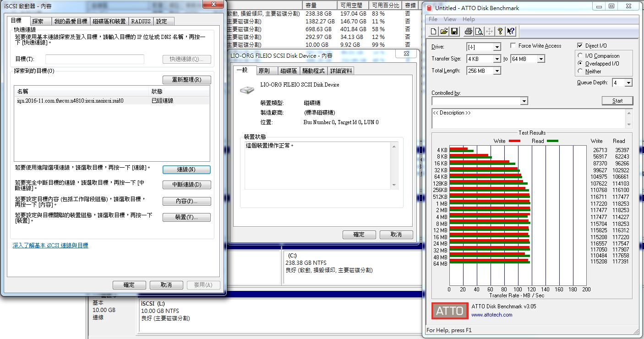Click the 內容(P) button
This screenshot has width=644, height=339.
[186, 202]
